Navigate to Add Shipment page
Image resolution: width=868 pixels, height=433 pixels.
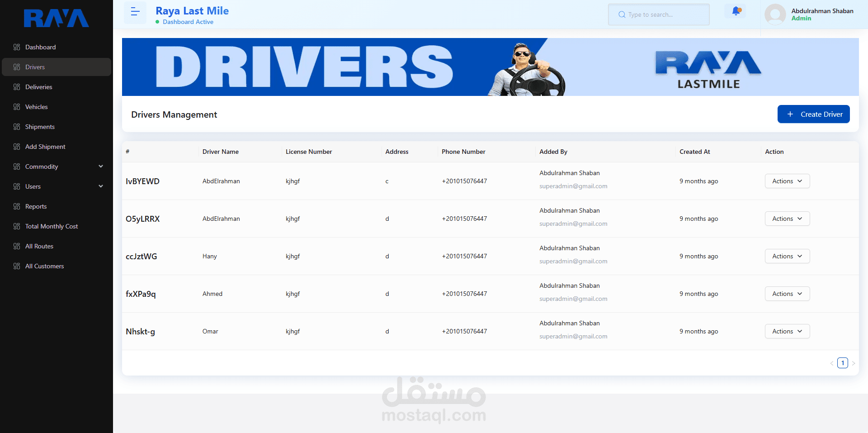pyautogui.click(x=57, y=147)
